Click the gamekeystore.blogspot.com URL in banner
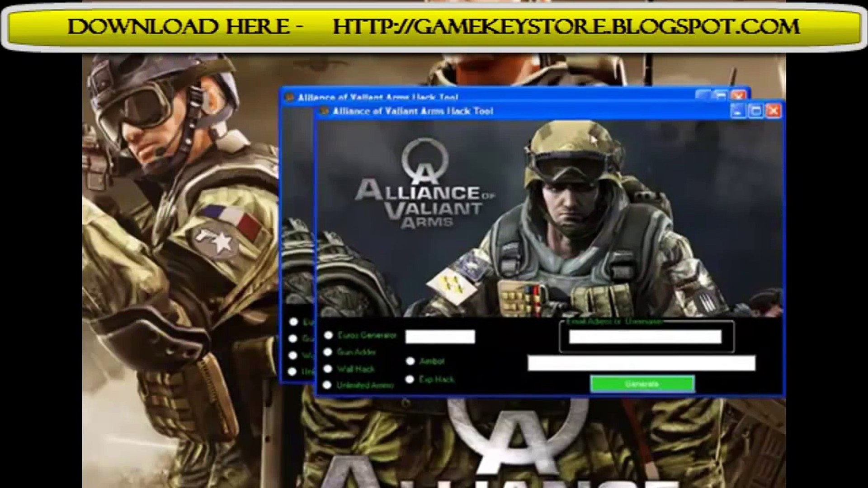 566,27
